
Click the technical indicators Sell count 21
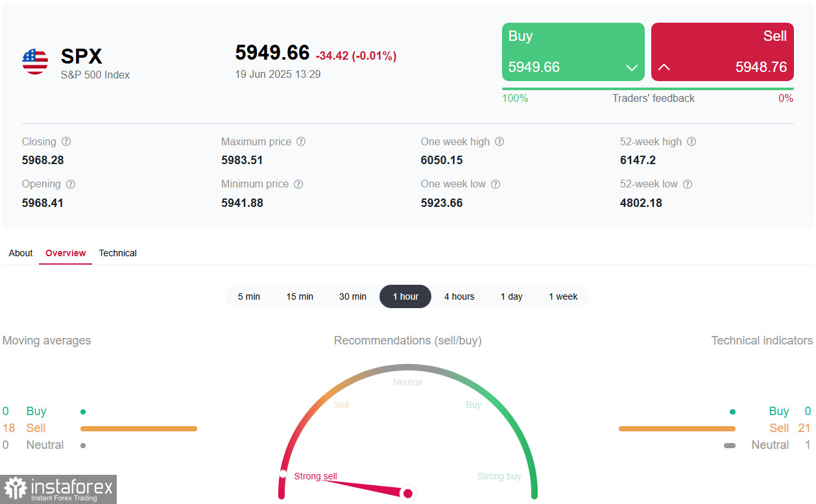(x=804, y=428)
